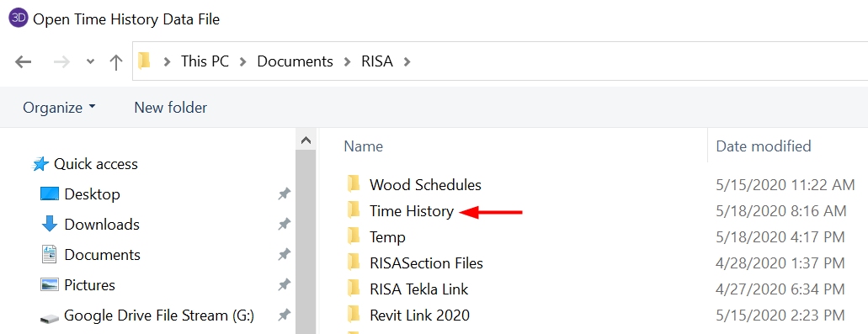Sort by the Name column header
868x334 pixels.
click(x=363, y=146)
